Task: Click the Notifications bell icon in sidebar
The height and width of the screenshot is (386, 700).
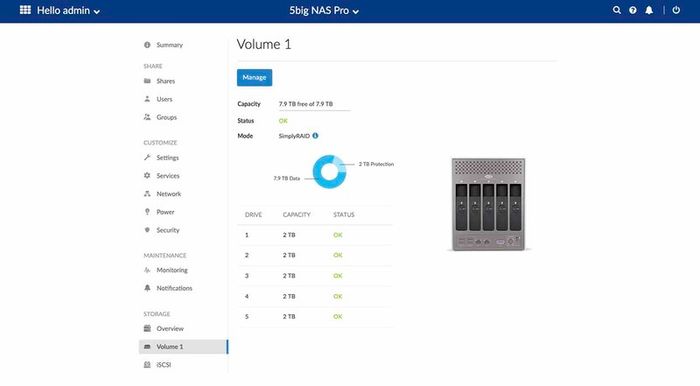Action: [x=147, y=288]
